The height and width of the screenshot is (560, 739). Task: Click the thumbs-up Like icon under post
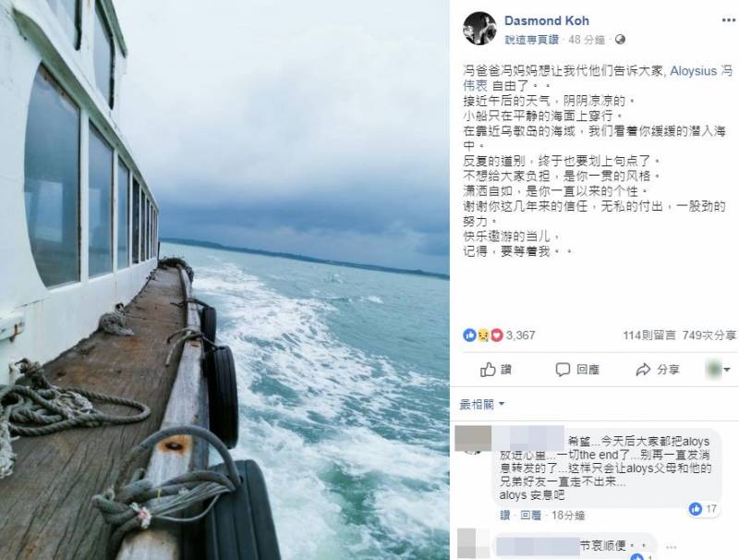(x=488, y=370)
